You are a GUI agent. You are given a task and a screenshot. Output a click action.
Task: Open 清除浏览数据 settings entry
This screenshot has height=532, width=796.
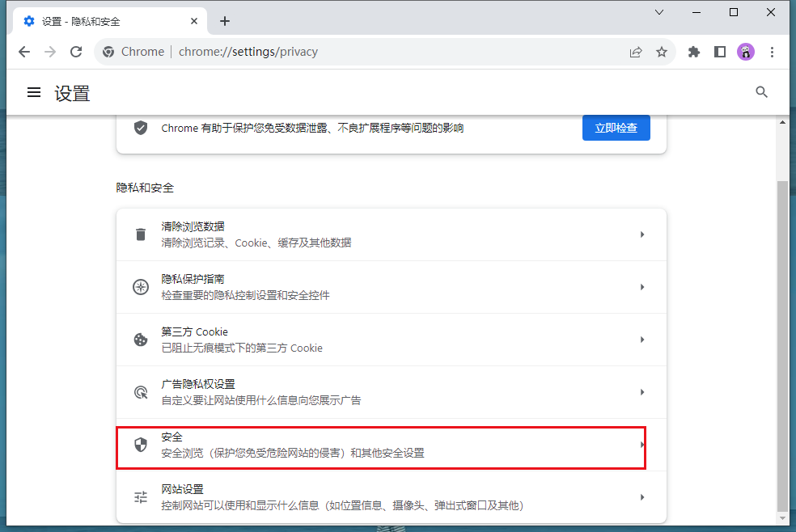click(x=391, y=234)
